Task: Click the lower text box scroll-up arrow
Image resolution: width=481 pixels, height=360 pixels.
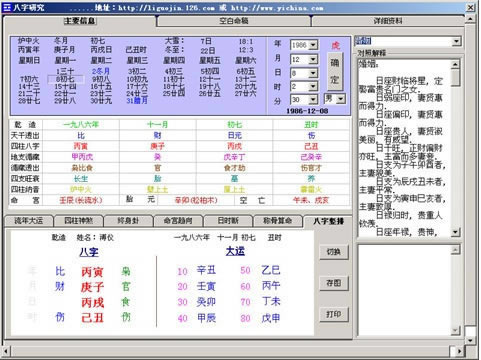Action: point(455,249)
